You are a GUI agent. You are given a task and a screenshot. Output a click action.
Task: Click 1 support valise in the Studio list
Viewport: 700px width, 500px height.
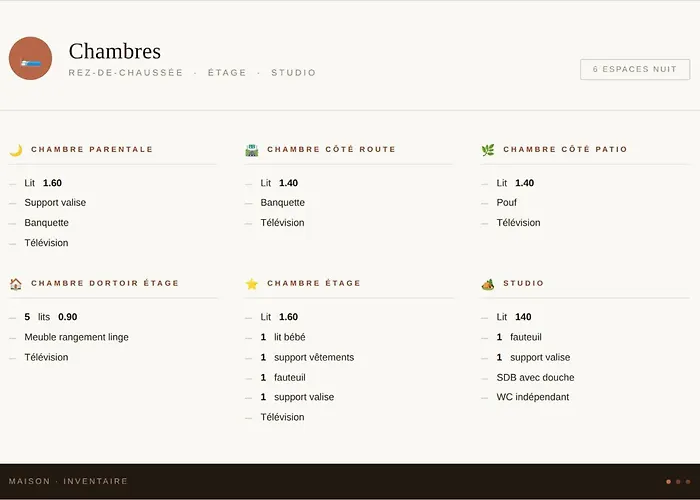click(533, 357)
